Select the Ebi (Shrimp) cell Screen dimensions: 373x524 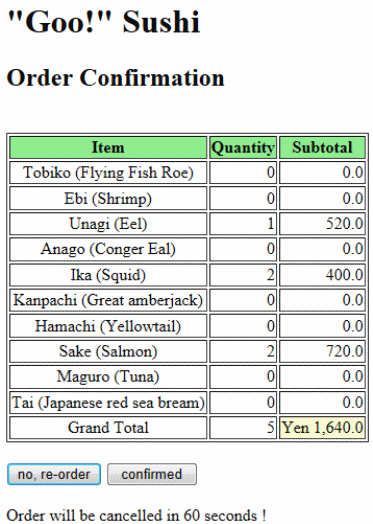point(108,198)
